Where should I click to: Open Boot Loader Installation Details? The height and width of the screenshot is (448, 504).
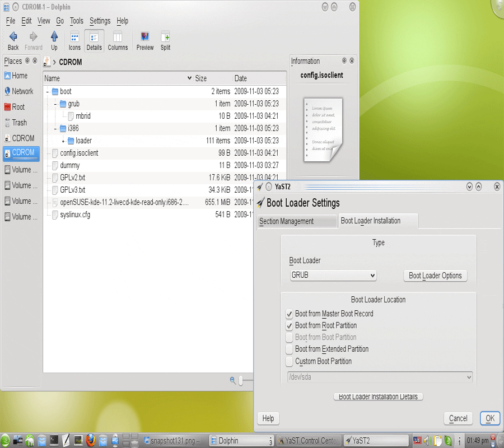tap(379, 397)
